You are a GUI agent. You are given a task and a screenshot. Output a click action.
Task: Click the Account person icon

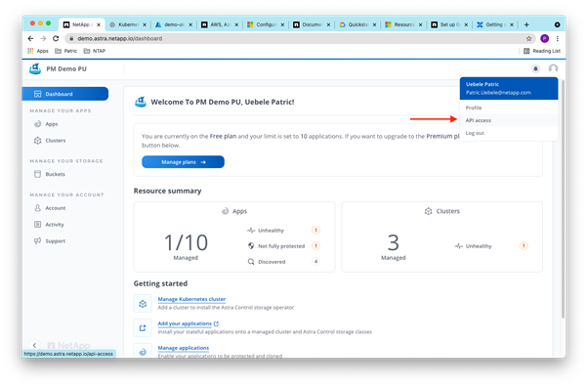pos(37,207)
